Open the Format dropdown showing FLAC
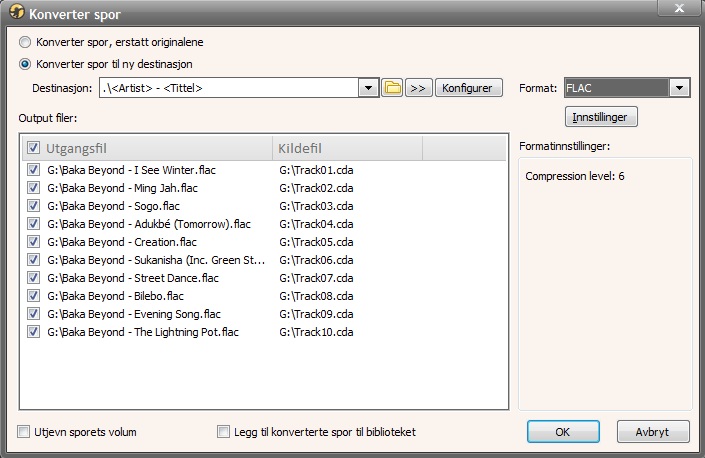 click(627, 88)
